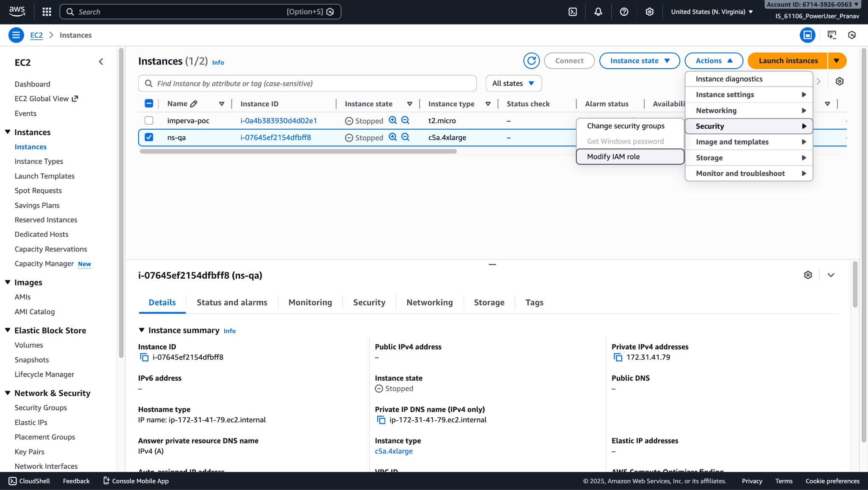Copy the Private IP DNS name
868x490 pixels.
[x=381, y=420]
